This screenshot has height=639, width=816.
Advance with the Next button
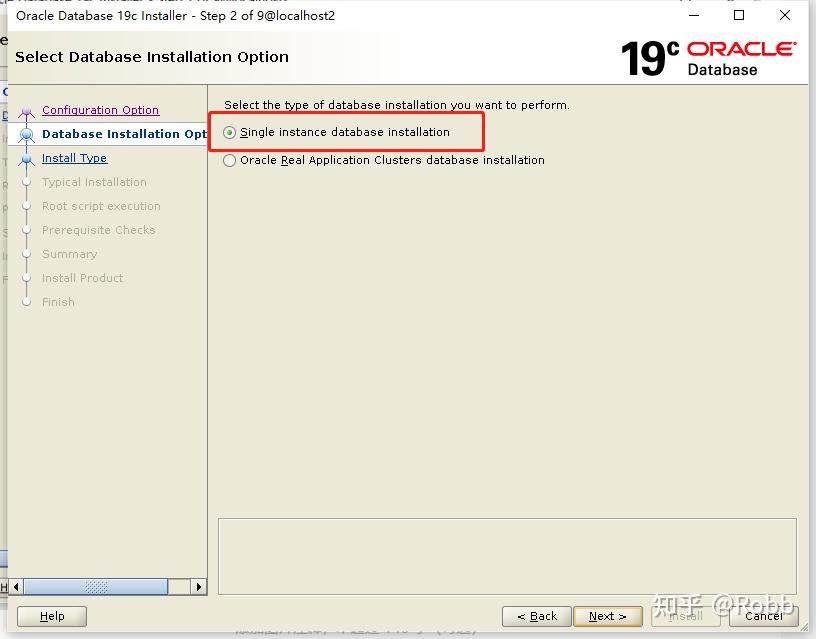coord(607,616)
